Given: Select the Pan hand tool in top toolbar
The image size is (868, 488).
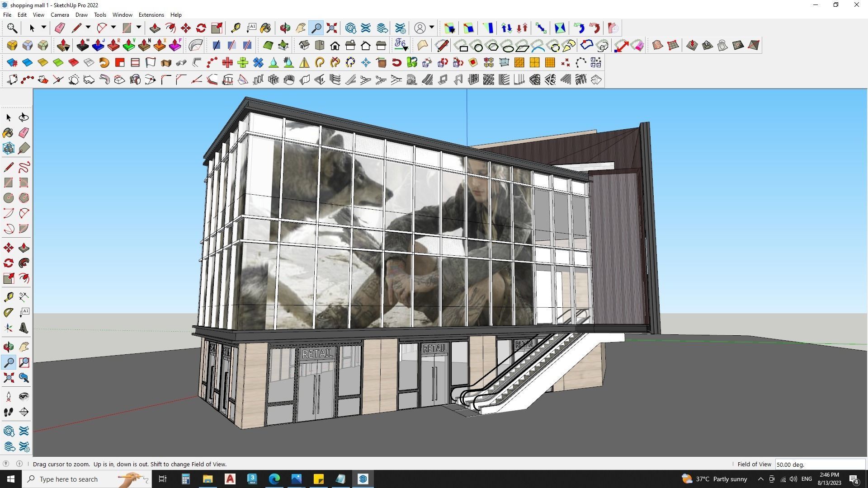Looking at the screenshot, I should (x=301, y=28).
